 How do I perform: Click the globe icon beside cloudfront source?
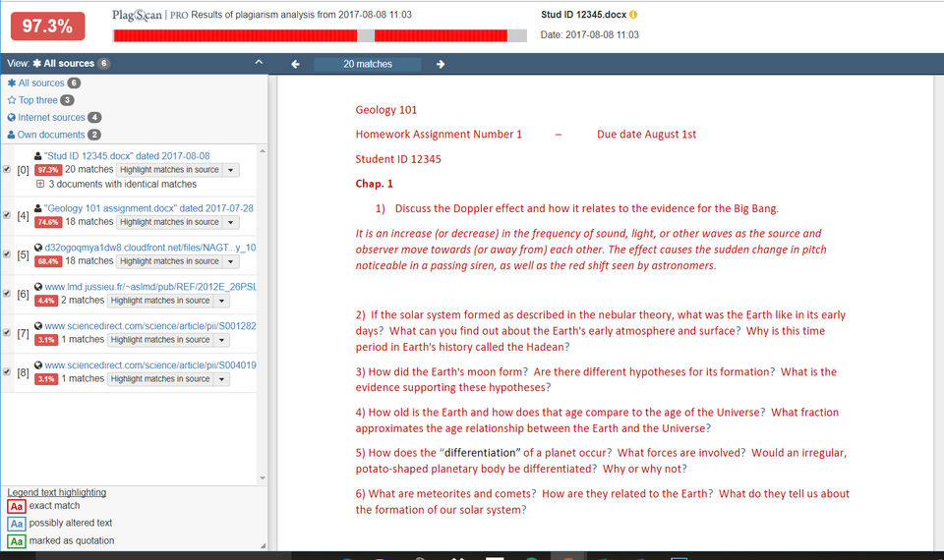(38, 248)
